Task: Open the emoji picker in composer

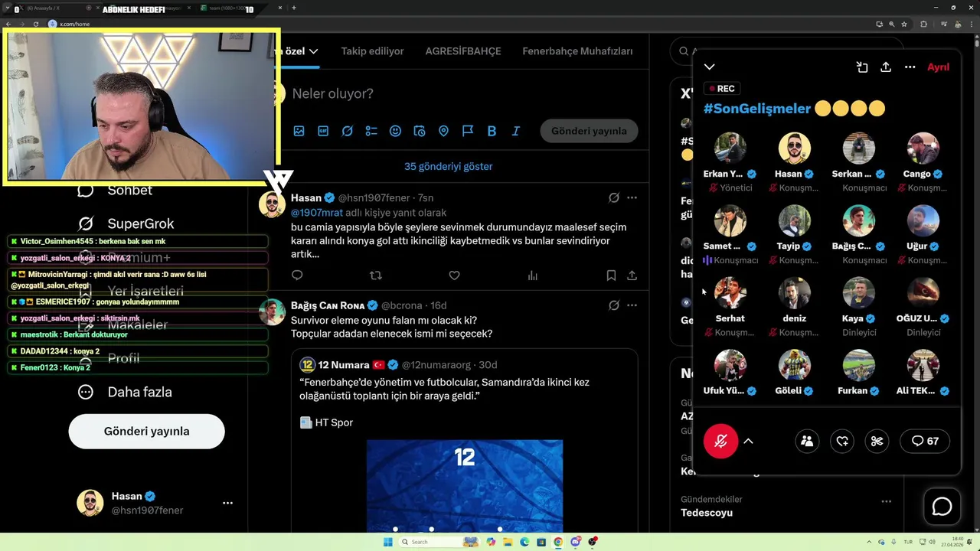Action: 395,131
